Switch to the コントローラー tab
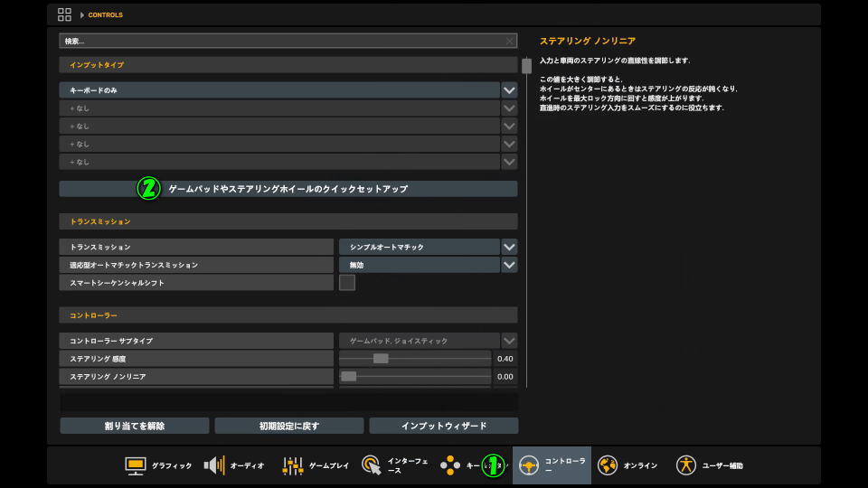Viewport: 868px width, 488px height. 552,465
